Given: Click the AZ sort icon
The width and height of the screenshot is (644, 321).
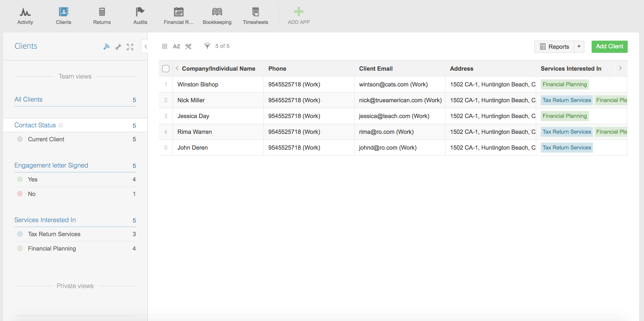Looking at the screenshot, I should coord(177,46).
